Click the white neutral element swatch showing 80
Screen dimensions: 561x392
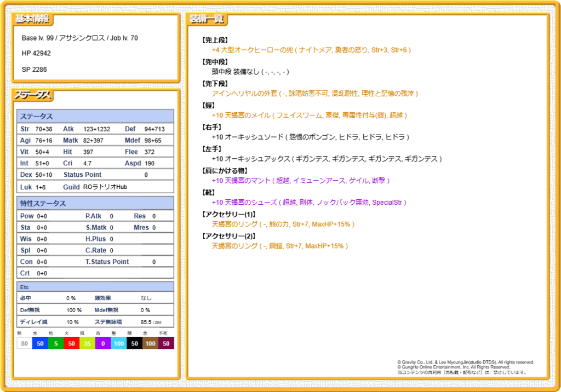(24, 343)
